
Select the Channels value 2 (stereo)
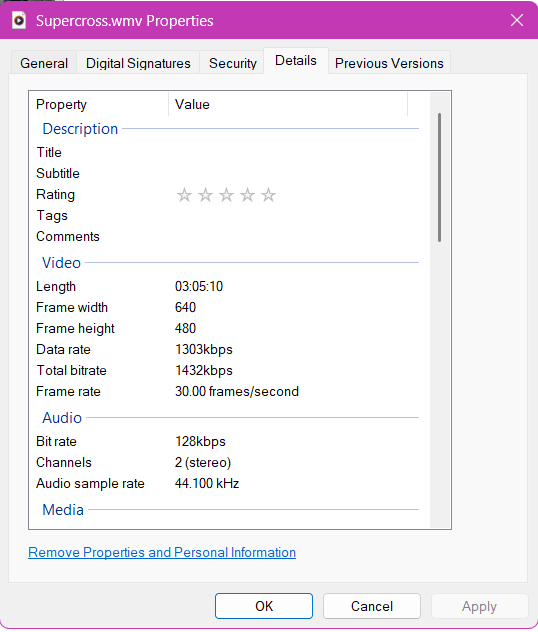point(203,462)
